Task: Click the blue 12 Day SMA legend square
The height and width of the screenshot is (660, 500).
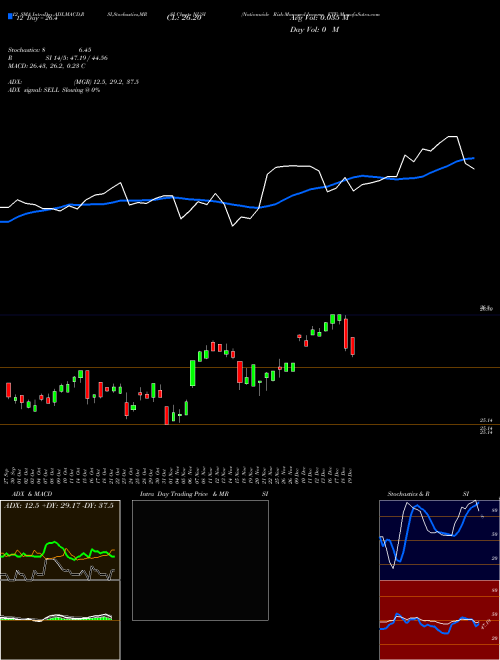Action: (10, 16)
